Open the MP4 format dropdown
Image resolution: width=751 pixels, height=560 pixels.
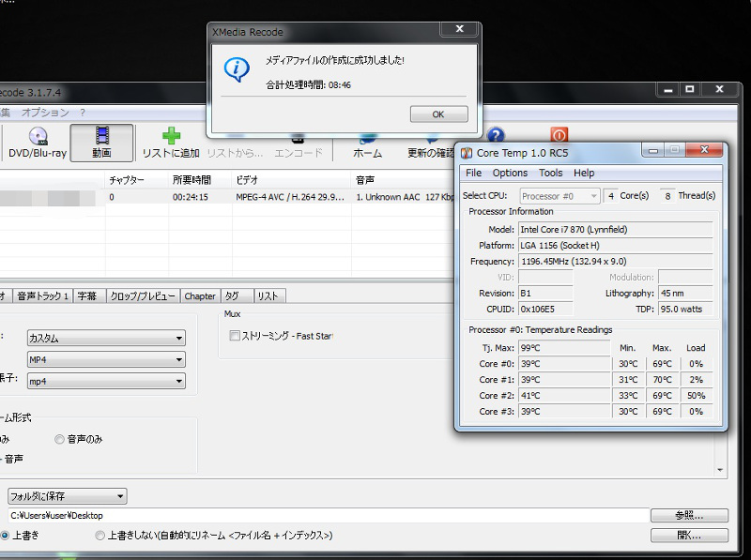click(106, 359)
